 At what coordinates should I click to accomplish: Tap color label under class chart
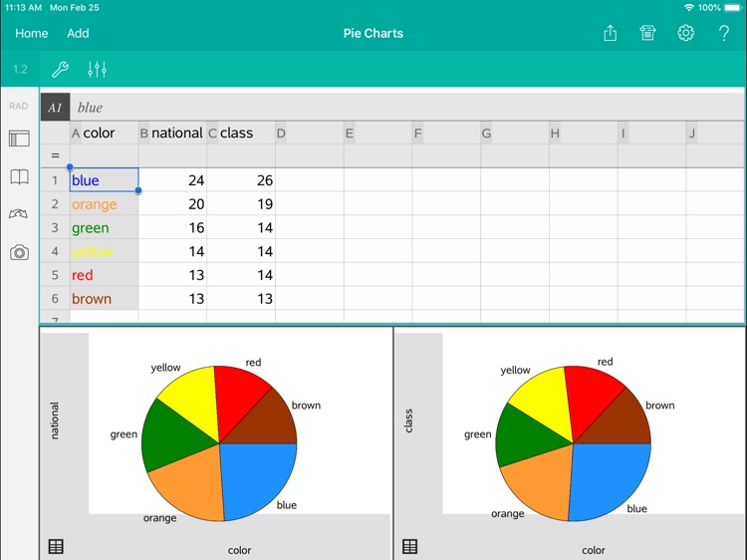point(594,550)
